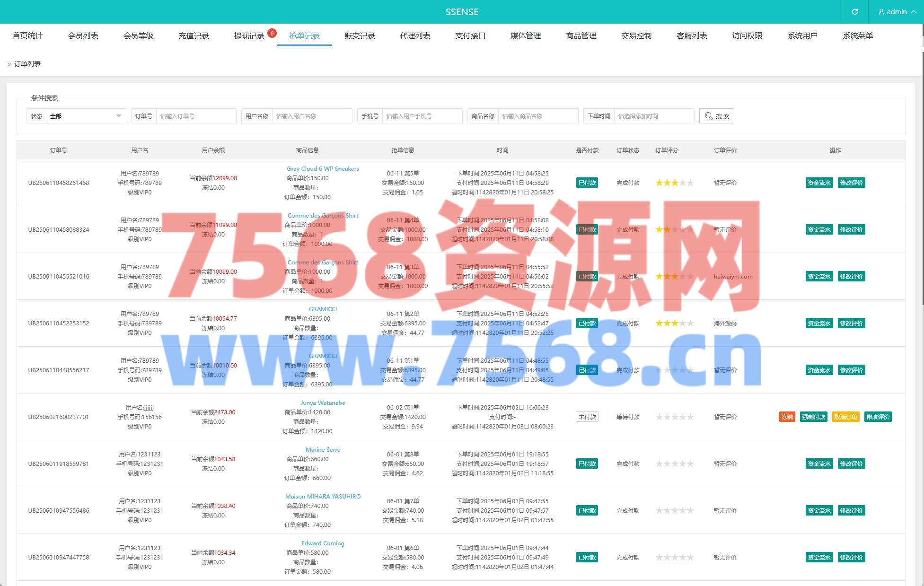Viewport: 924px width, 586px height.
Task: Click 资金流水 for order UB2506110452253152
Action: [819, 323]
